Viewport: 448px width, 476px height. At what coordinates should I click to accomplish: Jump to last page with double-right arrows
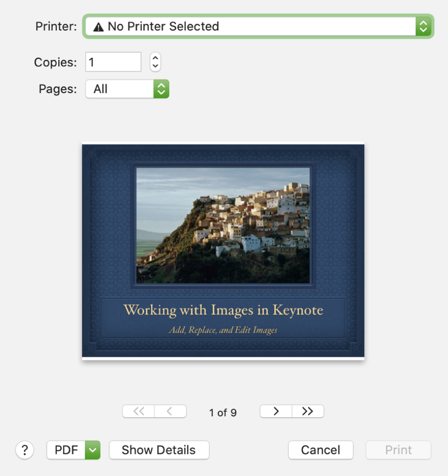[308, 411]
